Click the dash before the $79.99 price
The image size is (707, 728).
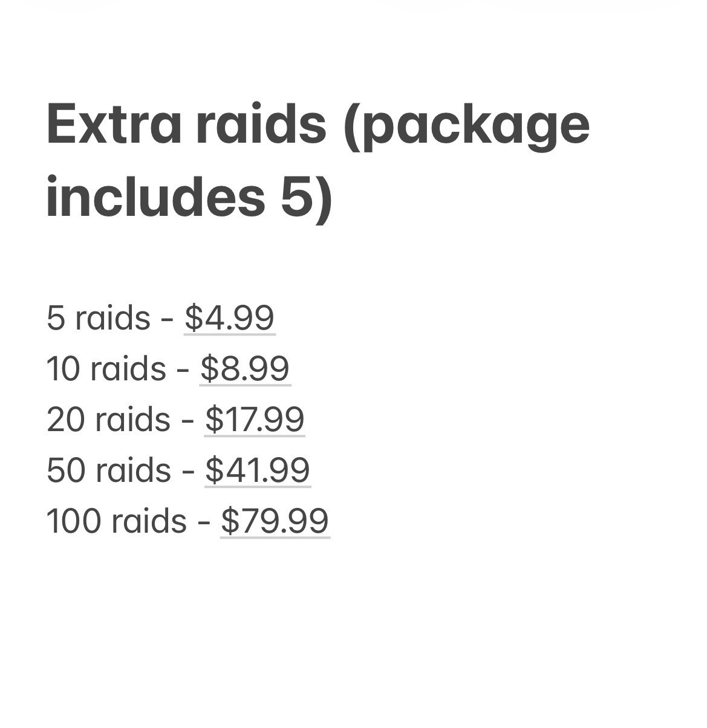pyautogui.click(x=204, y=523)
